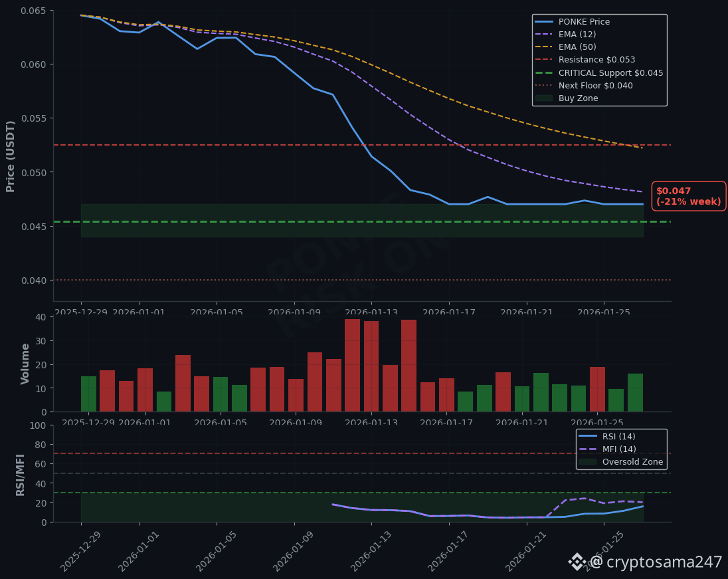Click the last green volume bar on the right
Image resolution: width=728 pixels, height=579 pixels.
pos(635,393)
